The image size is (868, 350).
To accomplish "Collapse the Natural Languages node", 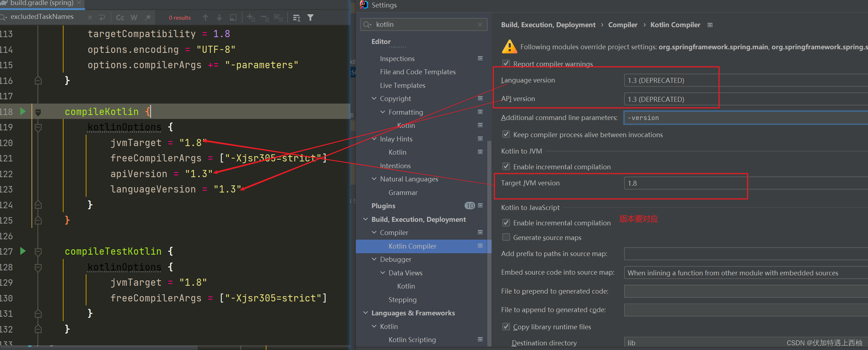I will [x=374, y=179].
